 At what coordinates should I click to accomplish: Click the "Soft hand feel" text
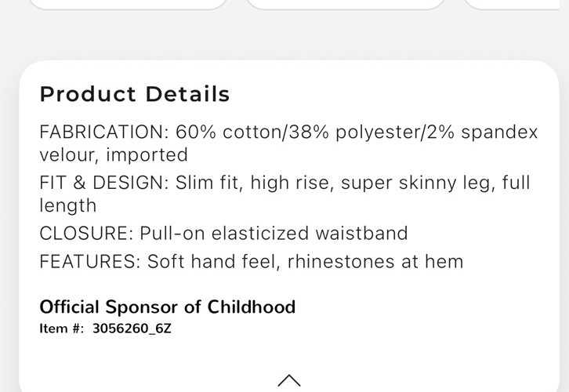[212, 261]
